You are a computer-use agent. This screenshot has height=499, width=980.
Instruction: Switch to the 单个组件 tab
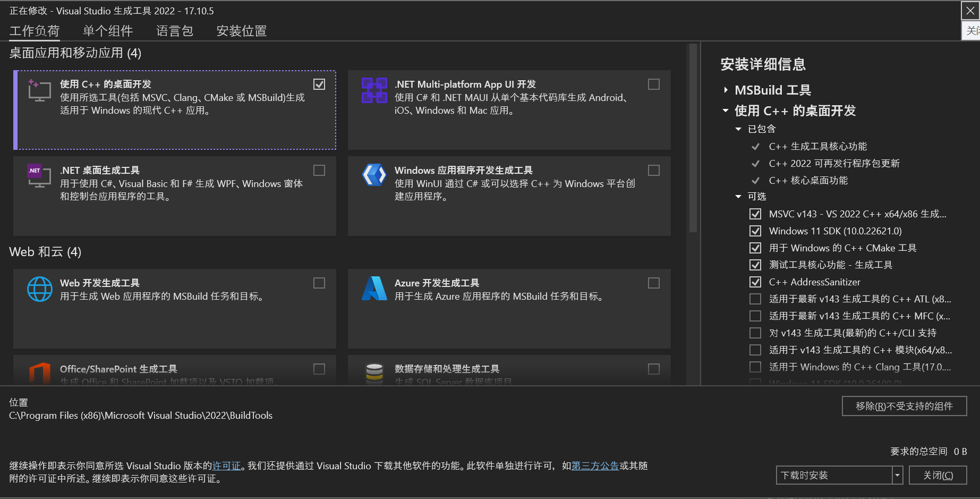tap(108, 31)
